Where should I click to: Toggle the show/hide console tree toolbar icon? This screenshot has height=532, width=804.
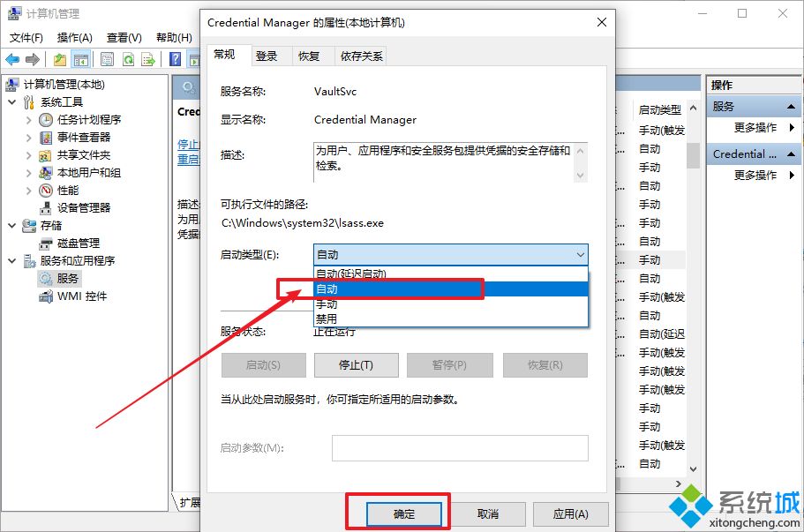pyautogui.click(x=81, y=60)
